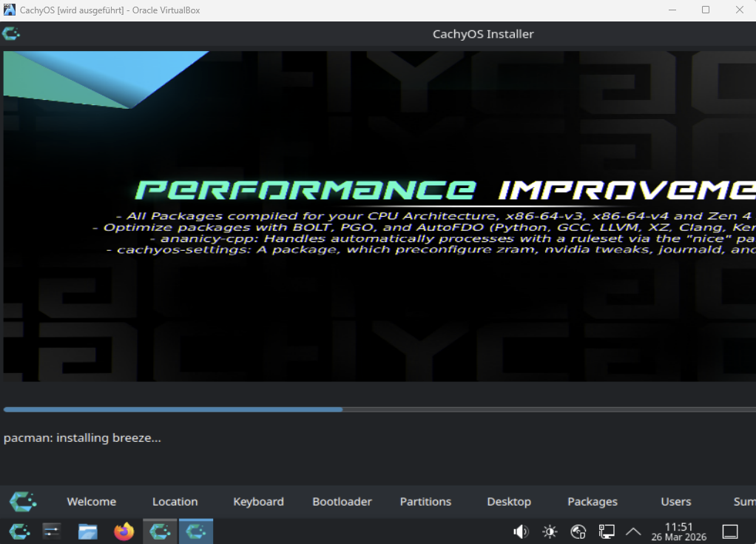Open the audio volume tray icon
The width and height of the screenshot is (756, 544).
point(521,531)
